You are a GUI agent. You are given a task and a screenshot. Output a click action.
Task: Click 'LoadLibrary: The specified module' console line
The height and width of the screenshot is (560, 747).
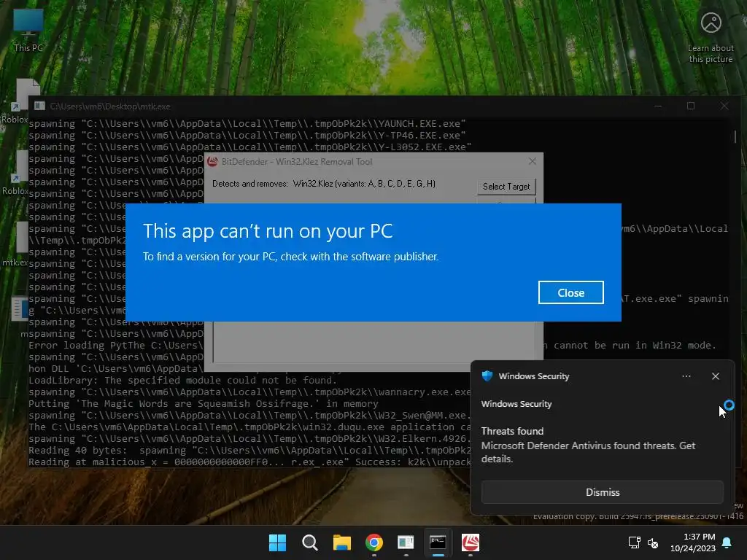(183, 381)
